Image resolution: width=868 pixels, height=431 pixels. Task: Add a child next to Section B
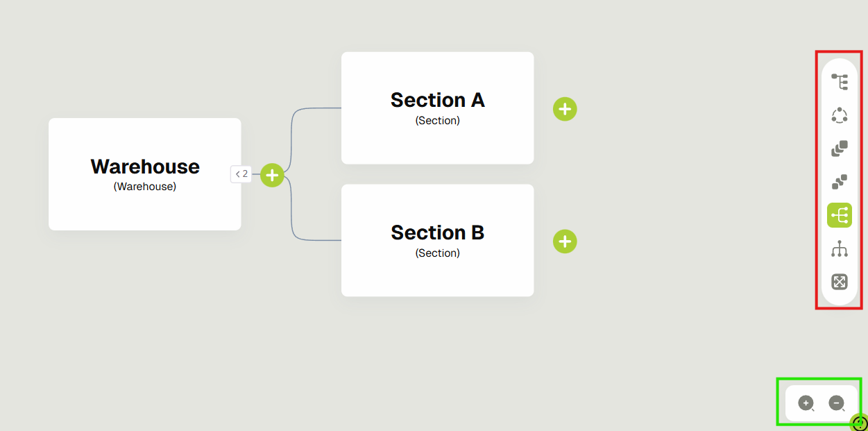coord(565,242)
